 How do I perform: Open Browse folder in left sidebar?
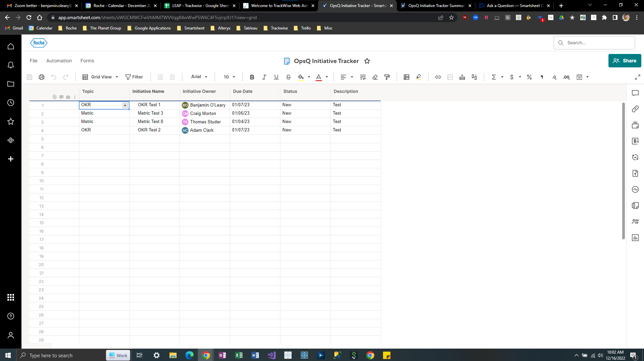coord(11,84)
